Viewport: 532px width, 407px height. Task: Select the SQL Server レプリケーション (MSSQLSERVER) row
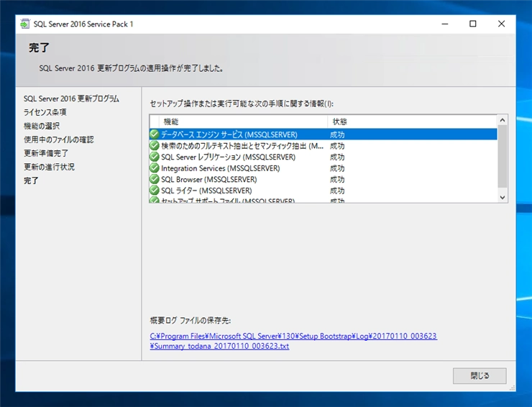click(324, 157)
